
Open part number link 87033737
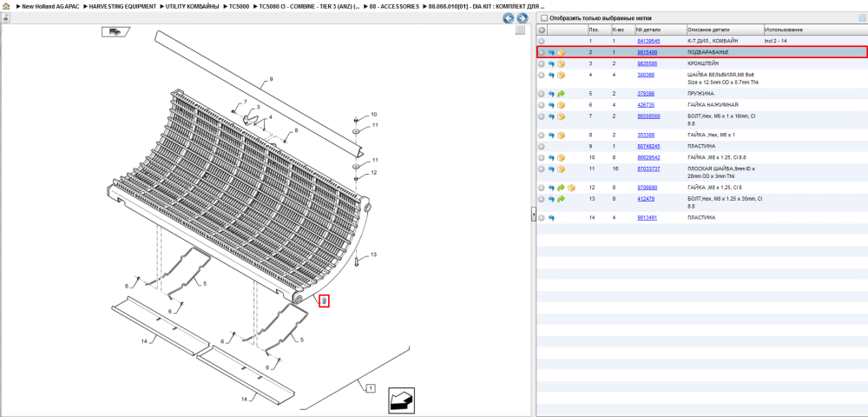coord(648,169)
